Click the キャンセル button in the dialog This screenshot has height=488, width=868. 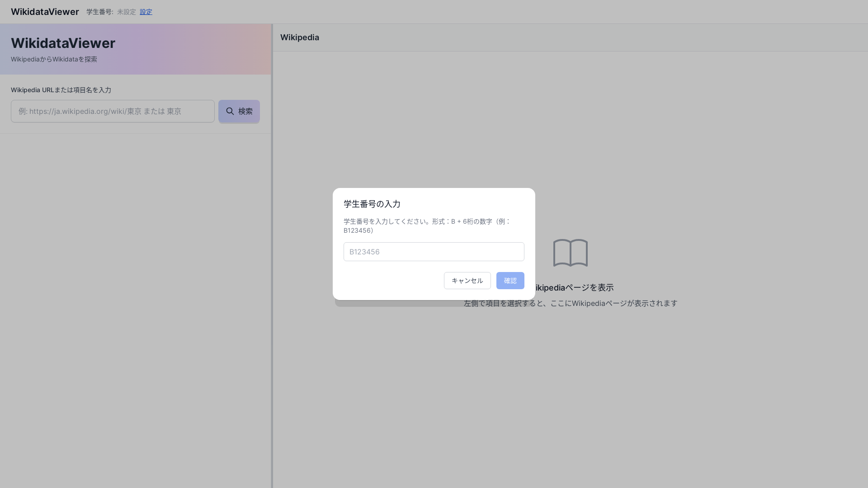click(x=467, y=281)
